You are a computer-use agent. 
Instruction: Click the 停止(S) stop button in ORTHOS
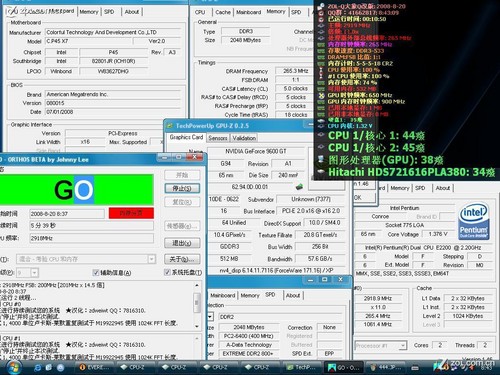click(182, 188)
